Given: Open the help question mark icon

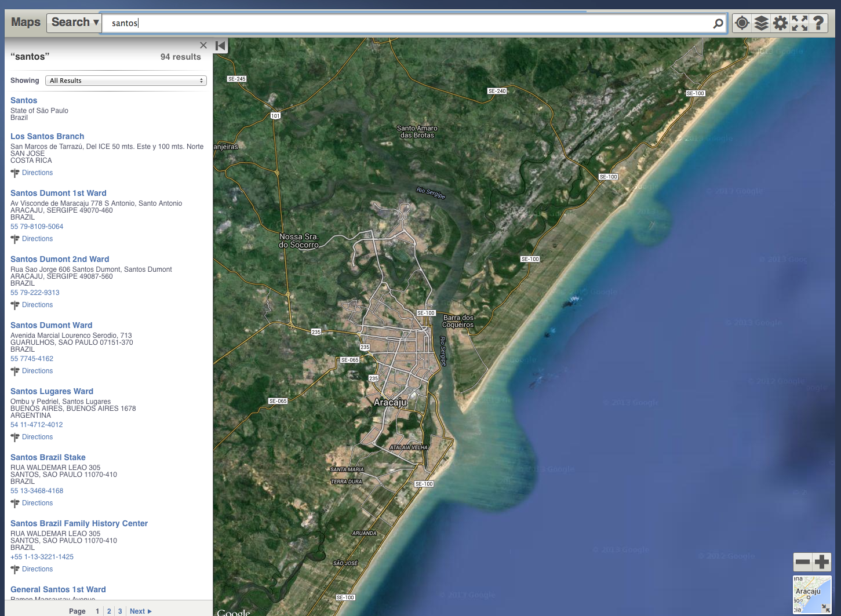Looking at the screenshot, I should pos(818,23).
